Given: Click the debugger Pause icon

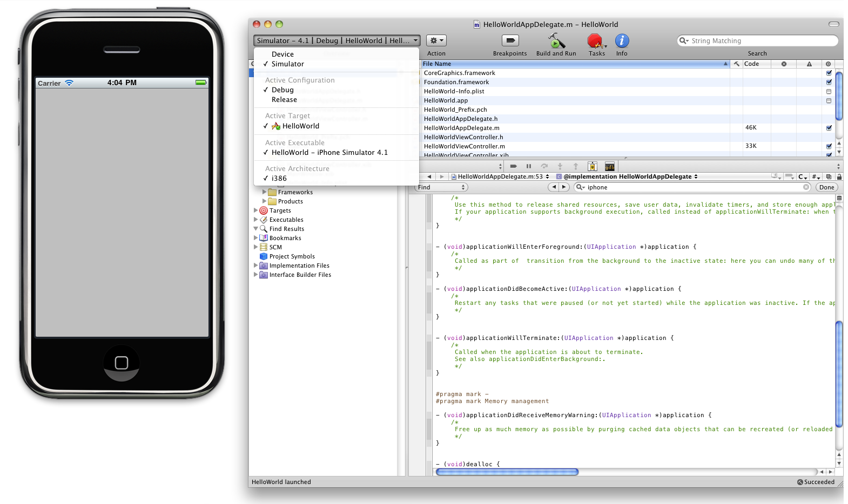Looking at the screenshot, I should pos(529,166).
